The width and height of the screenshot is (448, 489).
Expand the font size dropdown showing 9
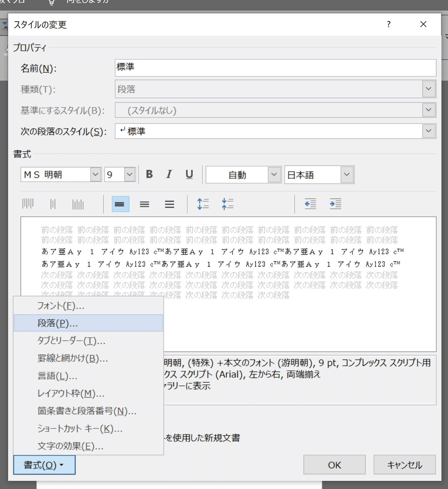129,174
